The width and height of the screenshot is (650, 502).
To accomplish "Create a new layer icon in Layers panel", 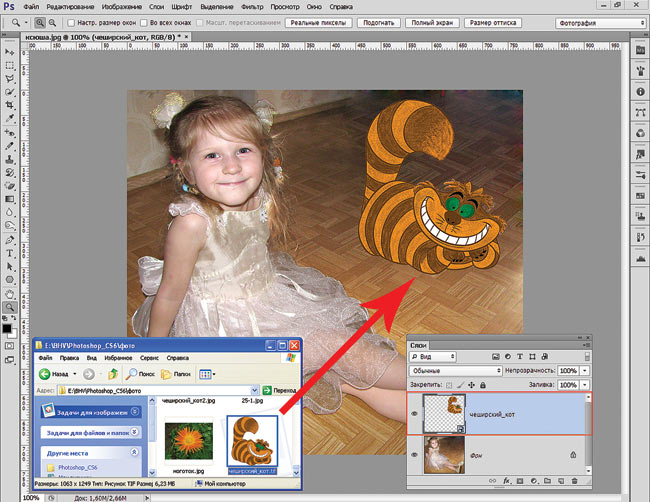I will pos(561,481).
